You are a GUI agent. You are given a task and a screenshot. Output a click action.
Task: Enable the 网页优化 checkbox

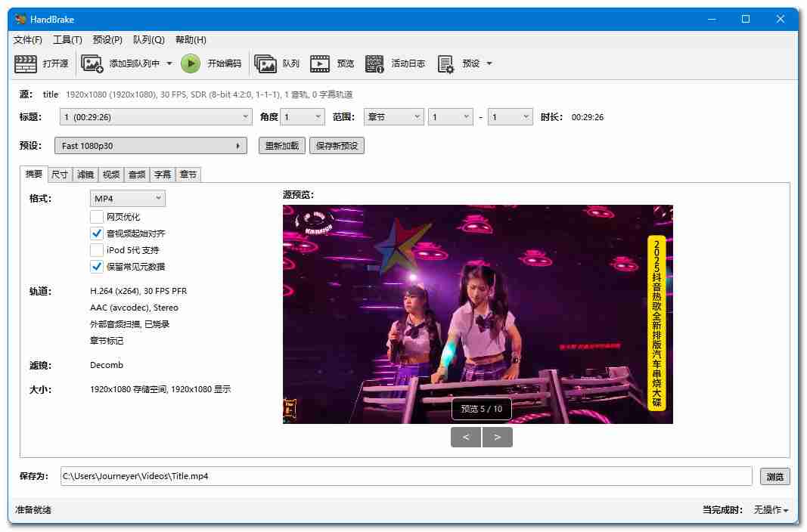tap(97, 217)
